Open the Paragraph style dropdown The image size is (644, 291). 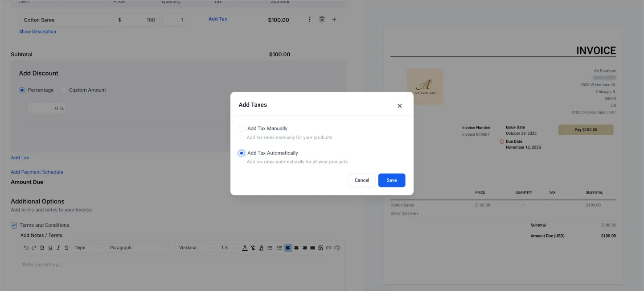coord(139,248)
